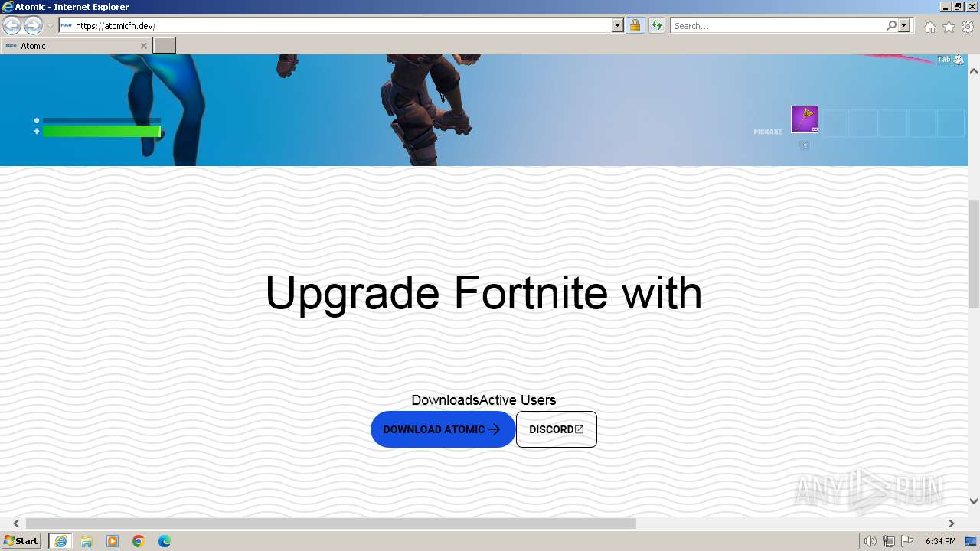Expand the address bar autocomplete dropdown
980x551 pixels.
[618, 26]
